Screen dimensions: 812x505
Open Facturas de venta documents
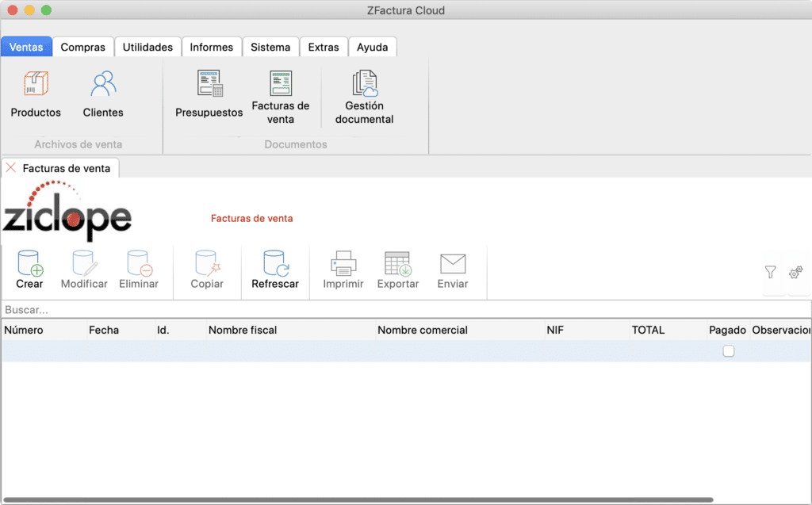282,93
